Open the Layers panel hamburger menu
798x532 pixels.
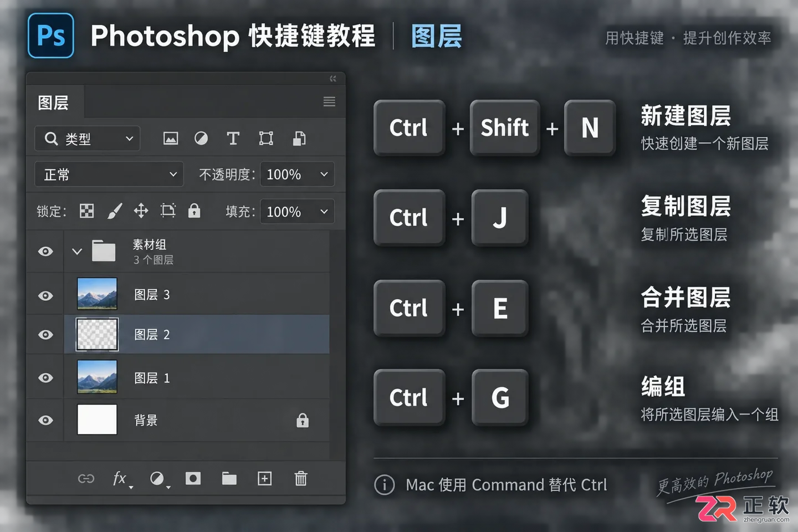point(329,101)
